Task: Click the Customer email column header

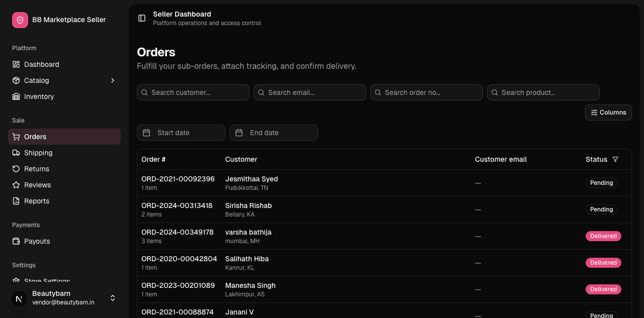Action: pos(501,159)
